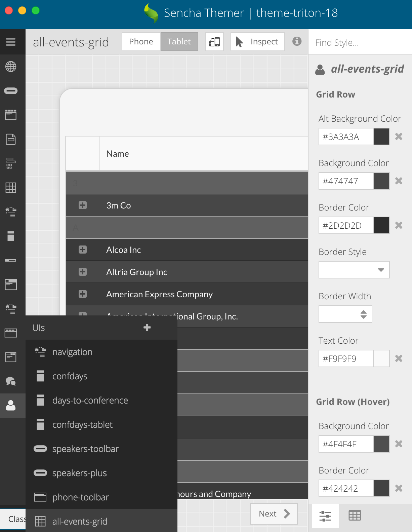
Task: Open the confdays UI
Action: 101,376
